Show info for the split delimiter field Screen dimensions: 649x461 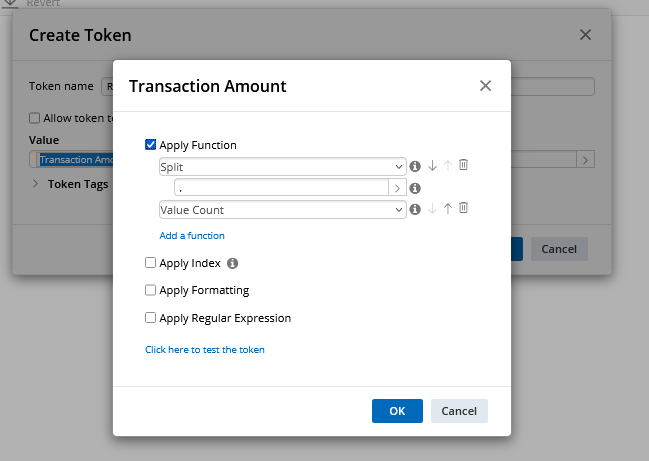click(415, 188)
